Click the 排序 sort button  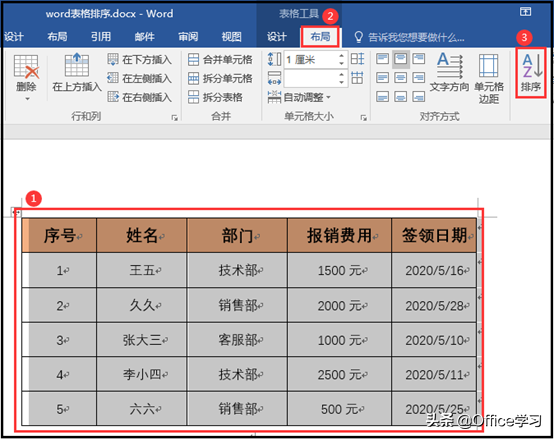tap(531, 72)
